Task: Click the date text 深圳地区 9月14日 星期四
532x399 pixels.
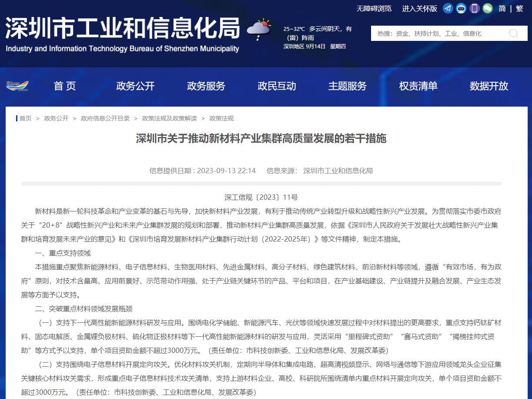Action: point(315,46)
